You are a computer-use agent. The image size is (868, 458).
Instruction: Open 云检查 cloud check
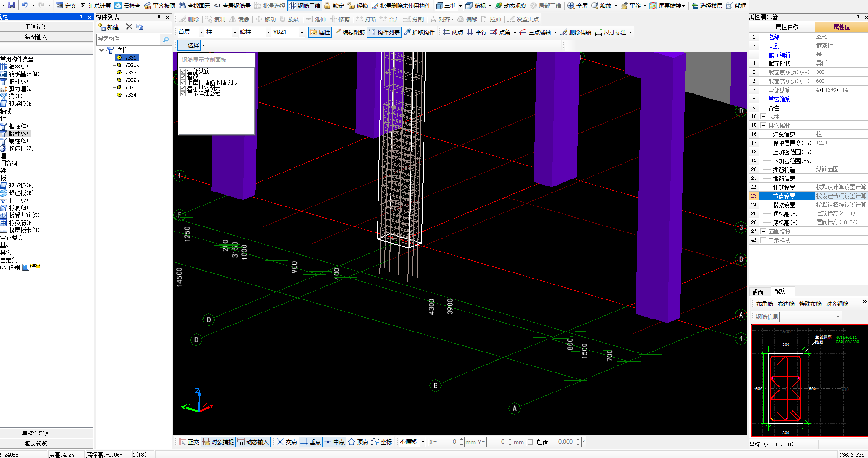click(127, 6)
